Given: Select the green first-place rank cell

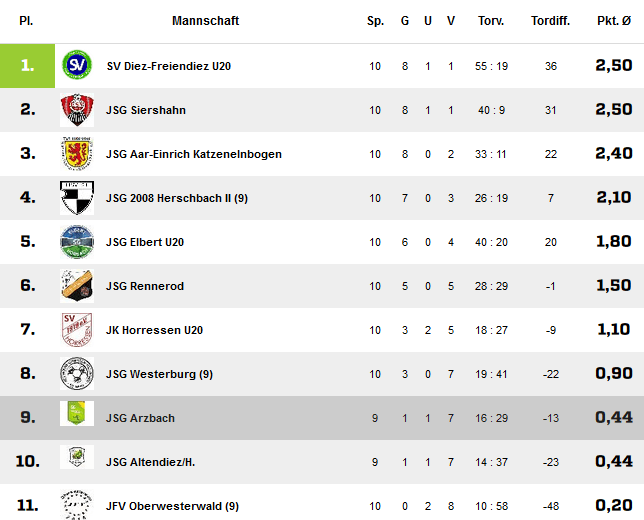Looking at the screenshot, I should click(x=27, y=66).
